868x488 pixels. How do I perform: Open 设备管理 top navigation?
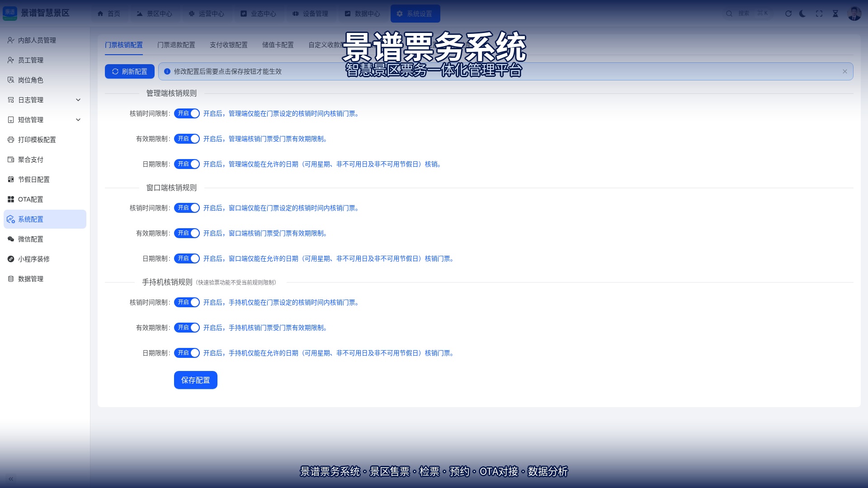311,14
